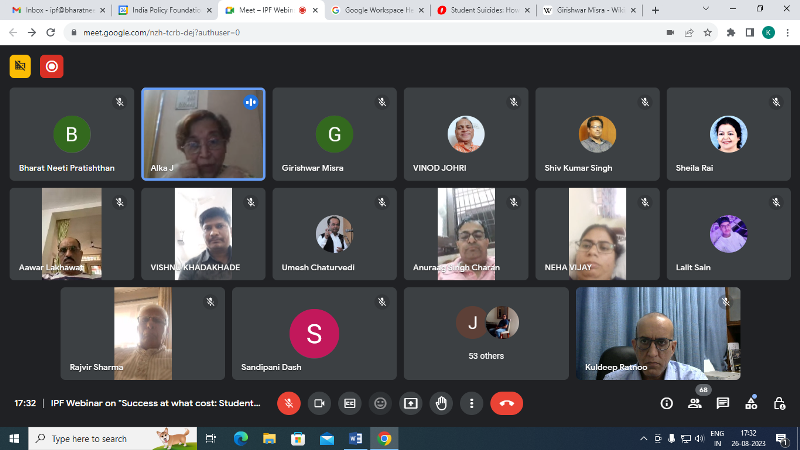Image resolution: width=800 pixels, height=450 pixels.
Task: Open the Activities shapes icon
Action: coord(751,403)
